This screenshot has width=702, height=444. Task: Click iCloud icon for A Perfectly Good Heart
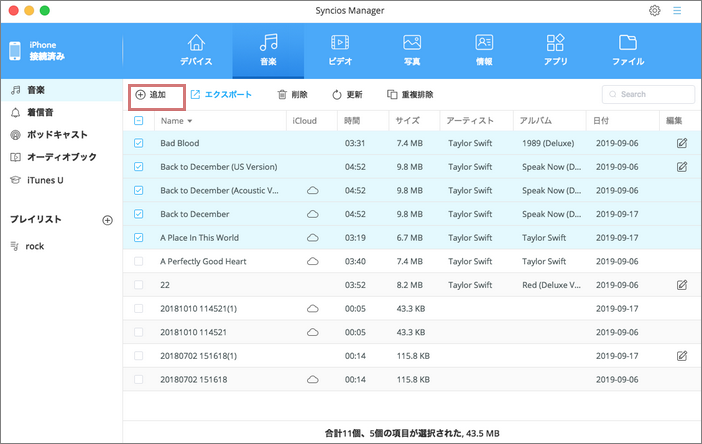click(312, 261)
